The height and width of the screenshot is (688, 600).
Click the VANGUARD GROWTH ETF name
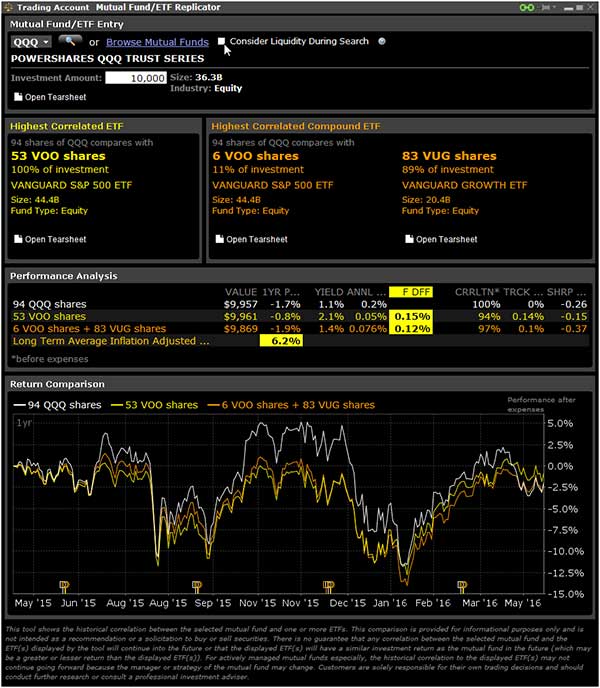(x=464, y=185)
